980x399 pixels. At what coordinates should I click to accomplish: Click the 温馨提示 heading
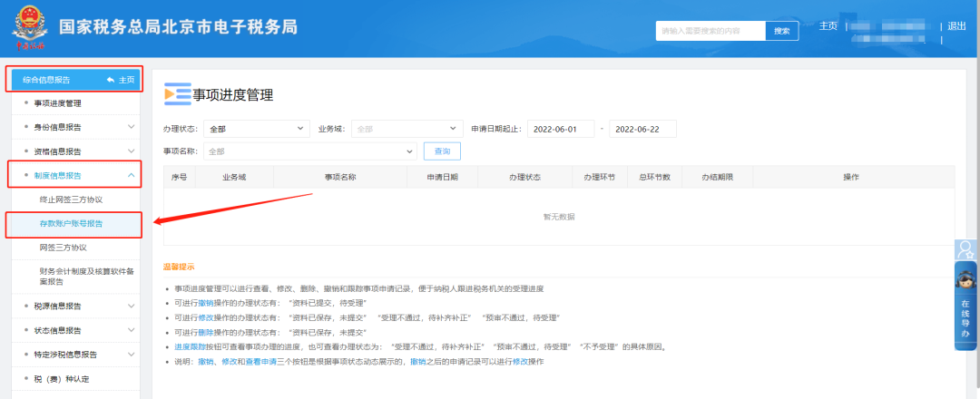(179, 267)
